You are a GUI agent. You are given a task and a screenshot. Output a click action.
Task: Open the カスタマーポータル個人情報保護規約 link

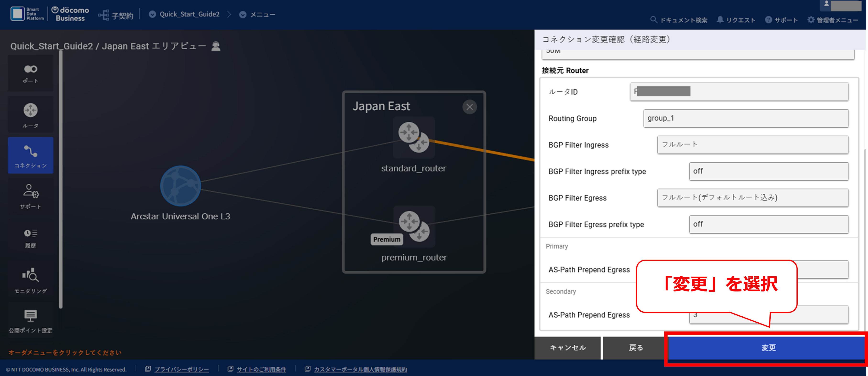[360, 369]
